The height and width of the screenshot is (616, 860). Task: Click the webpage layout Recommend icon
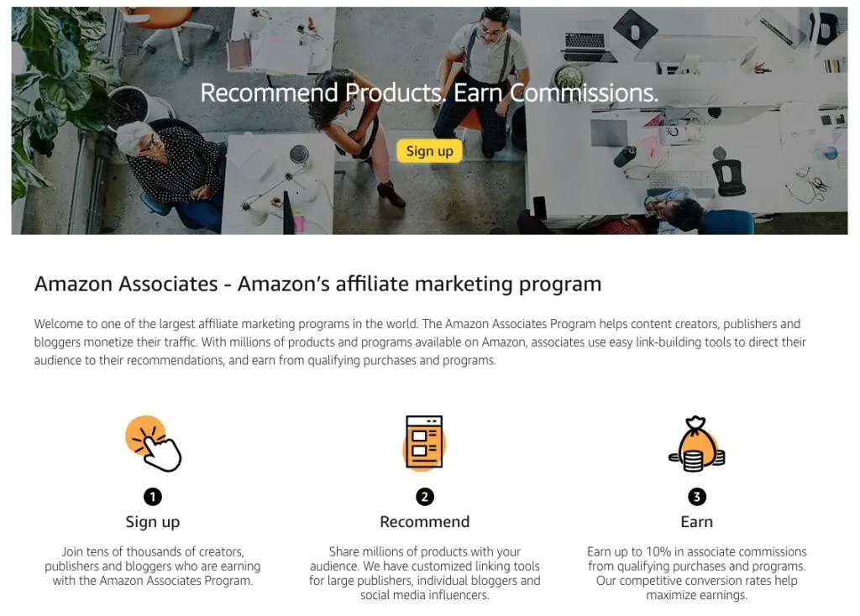click(424, 443)
